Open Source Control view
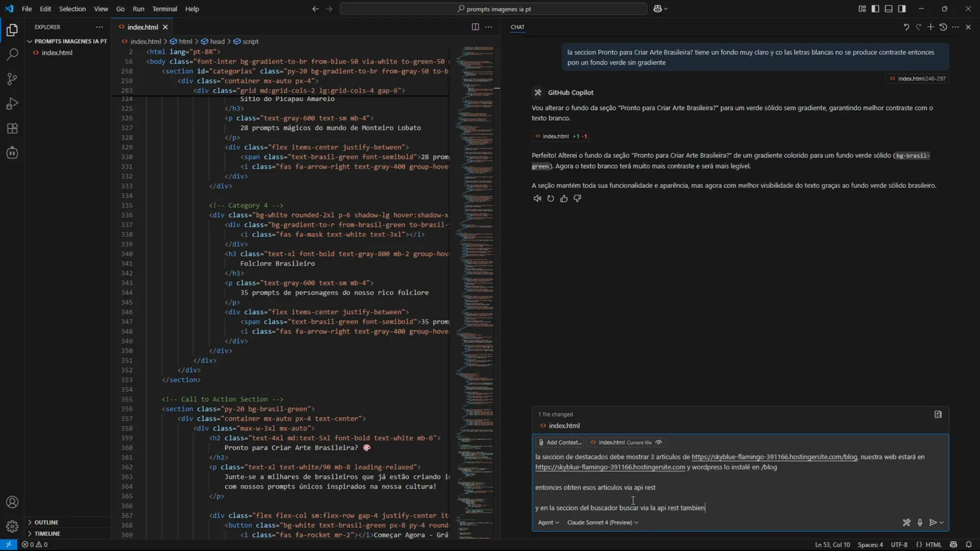 pos(12,79)
